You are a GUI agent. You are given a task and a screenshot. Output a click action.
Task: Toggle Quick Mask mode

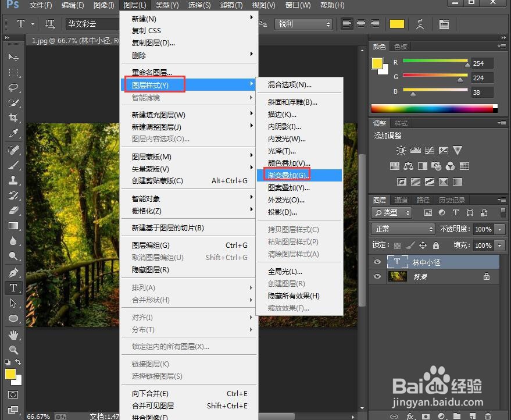click(x=13, y=395)
